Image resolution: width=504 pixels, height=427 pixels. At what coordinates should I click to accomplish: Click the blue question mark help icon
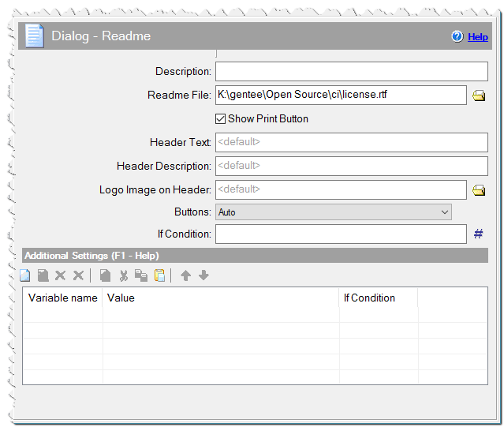point(457,36)
